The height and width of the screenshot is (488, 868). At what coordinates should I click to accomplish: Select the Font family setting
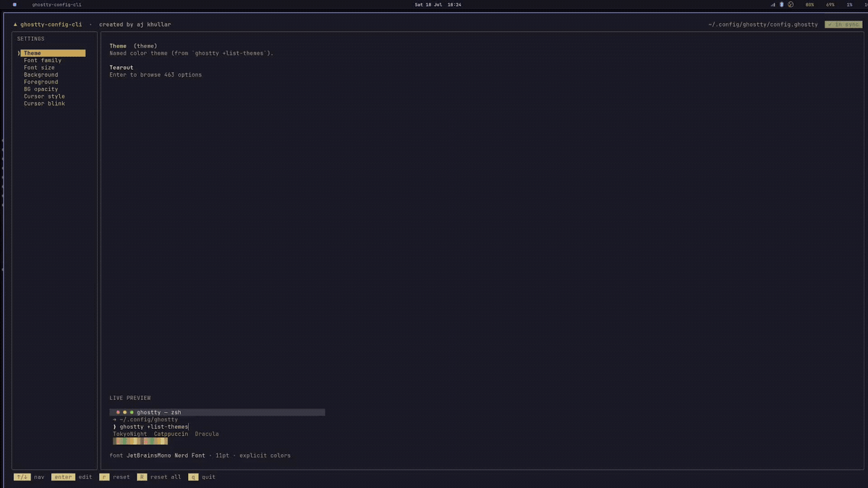point(43,61)
